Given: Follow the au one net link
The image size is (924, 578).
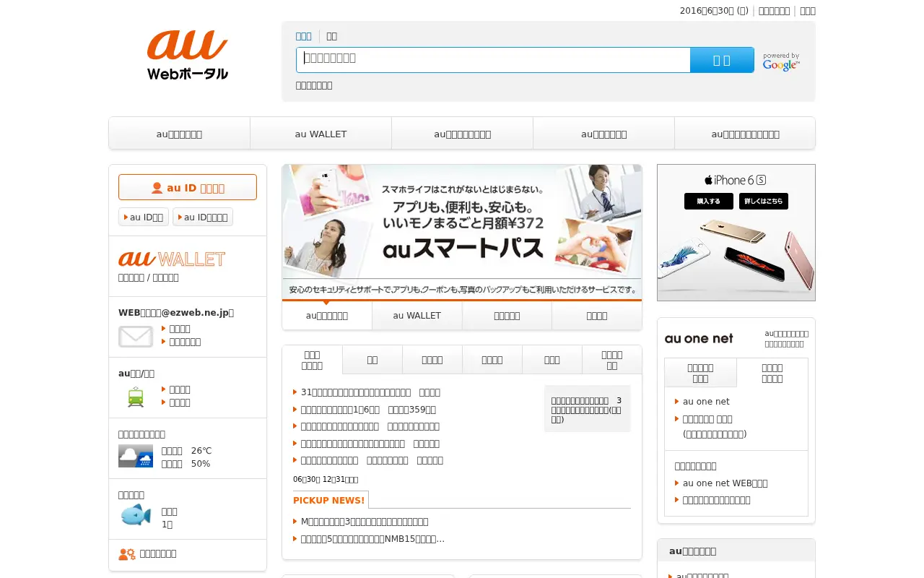Looking at the screenshot, I should 706,402.
